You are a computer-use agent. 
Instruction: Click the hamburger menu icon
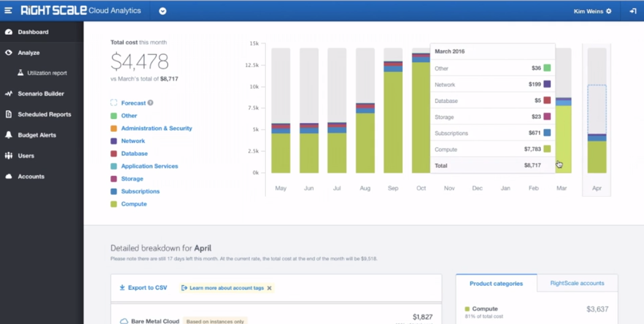(8, 11)
